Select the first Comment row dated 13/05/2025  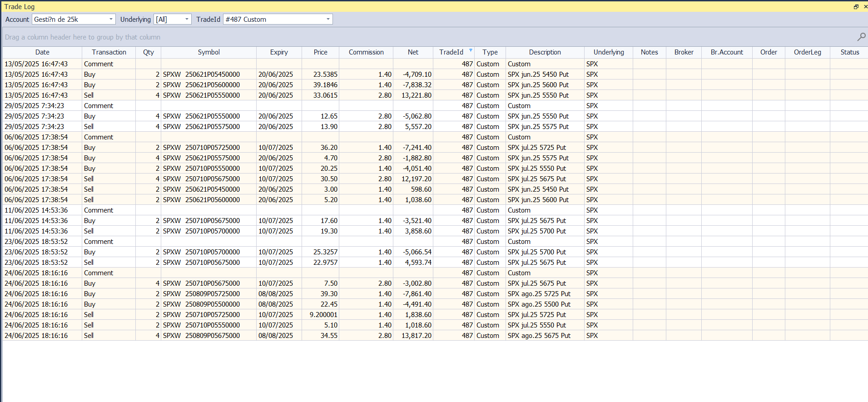coord(99,64)
